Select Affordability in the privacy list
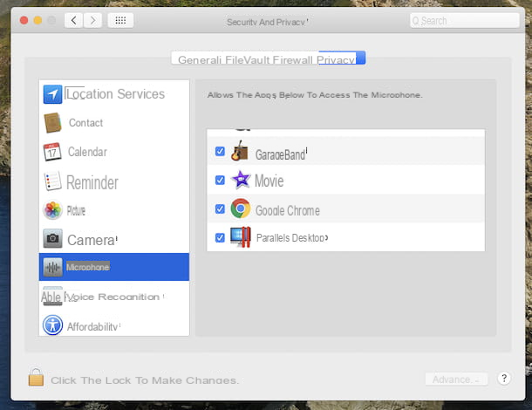 [x=114, y=325]
